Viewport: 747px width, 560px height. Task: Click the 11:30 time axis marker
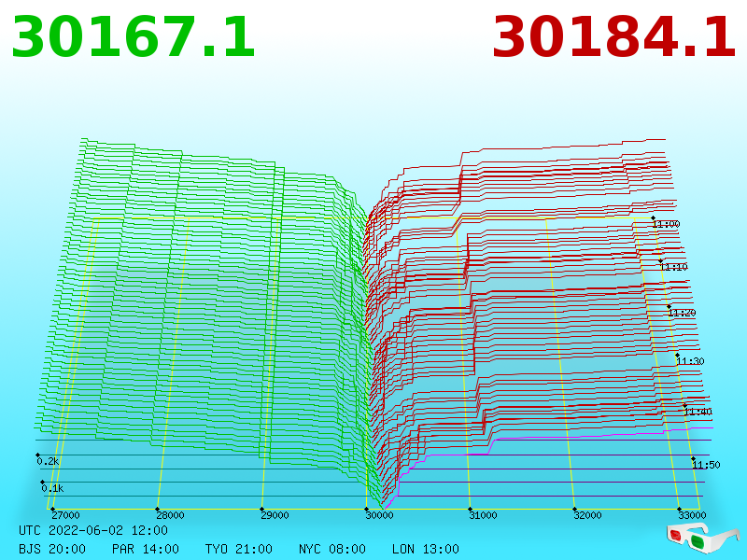pos(690,361)
